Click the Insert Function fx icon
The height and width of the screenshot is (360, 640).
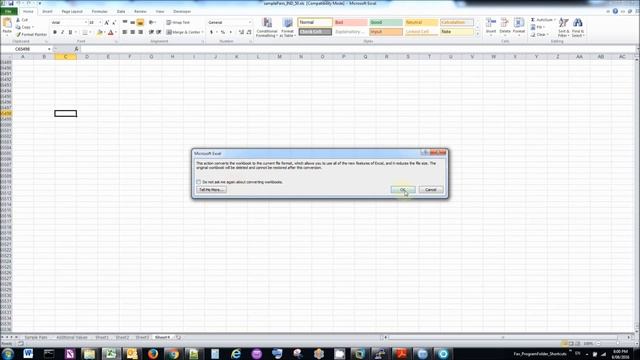(76, 49)
